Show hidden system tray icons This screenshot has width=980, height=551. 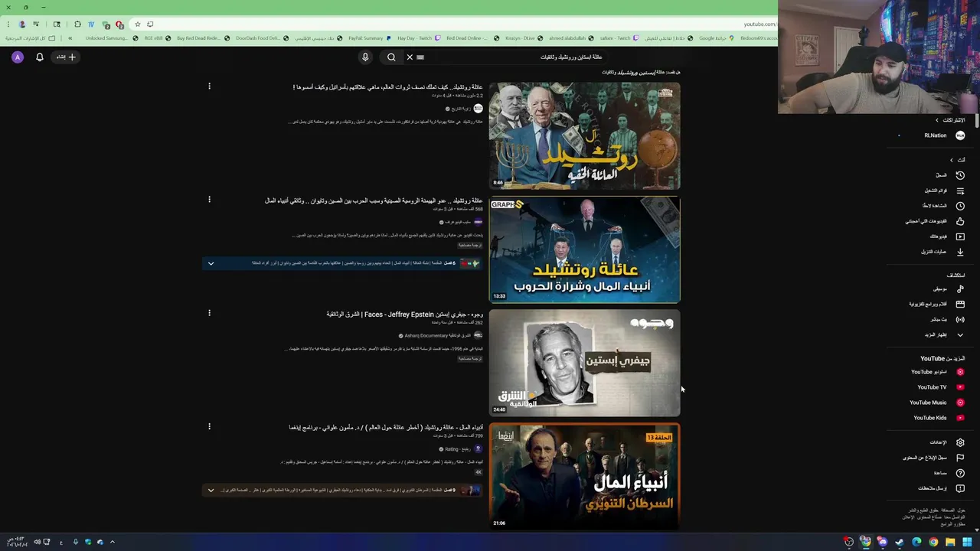112,542
